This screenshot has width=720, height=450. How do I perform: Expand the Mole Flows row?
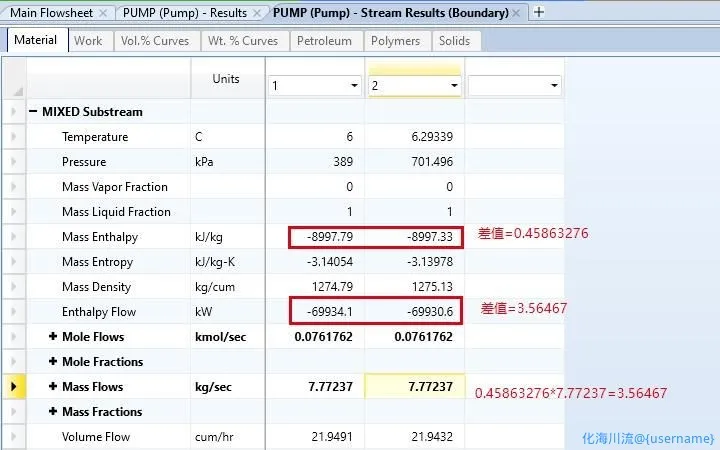coord(53,337)
